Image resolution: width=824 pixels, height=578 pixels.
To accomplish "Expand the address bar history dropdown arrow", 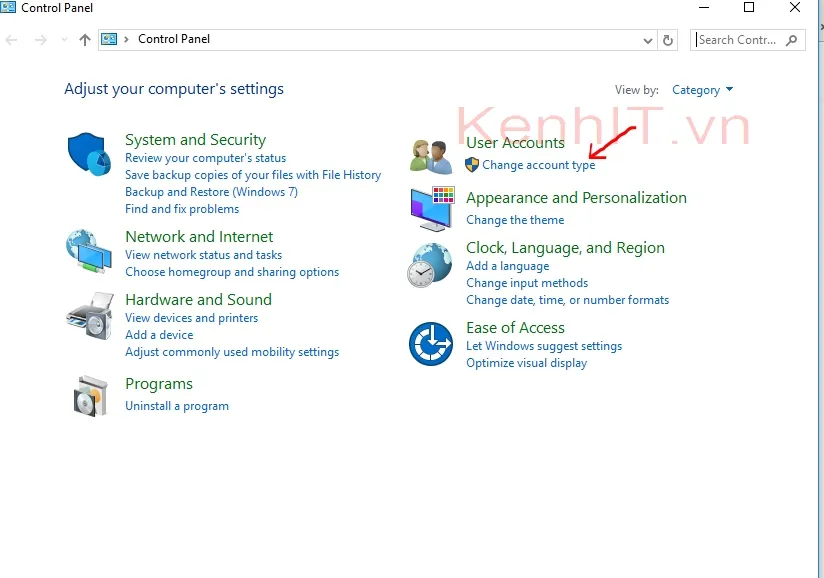I will [x=646, y=39].
